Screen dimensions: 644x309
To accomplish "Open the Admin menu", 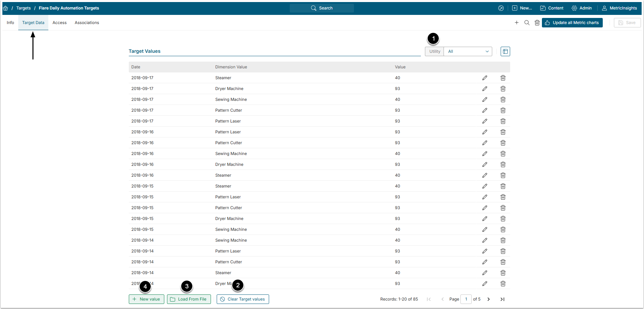I will [581, 8].
